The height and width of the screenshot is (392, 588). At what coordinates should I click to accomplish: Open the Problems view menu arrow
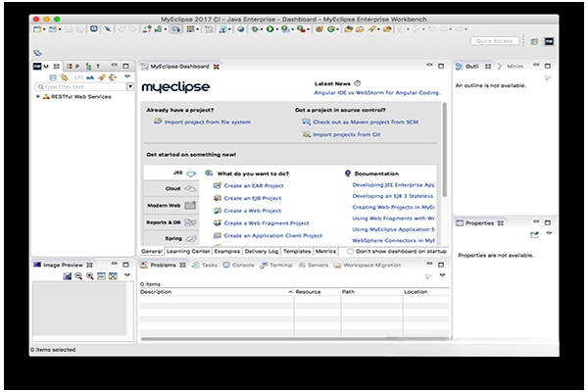443,275
